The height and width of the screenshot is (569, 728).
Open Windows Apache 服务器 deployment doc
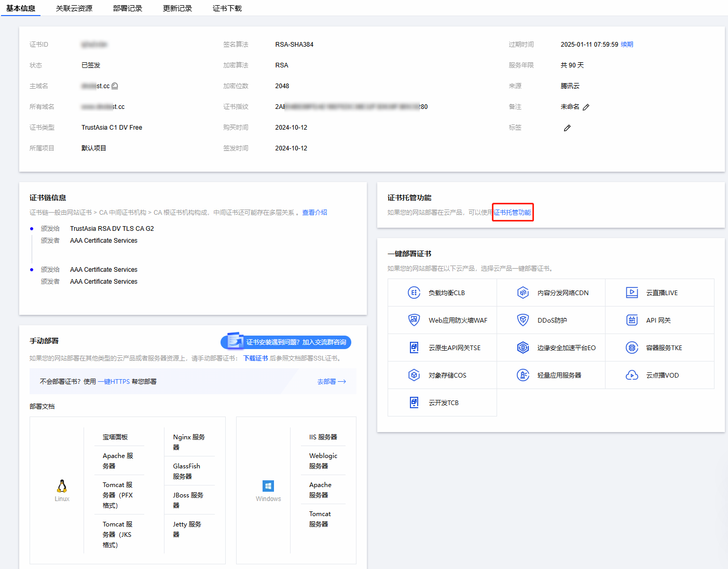320,490
